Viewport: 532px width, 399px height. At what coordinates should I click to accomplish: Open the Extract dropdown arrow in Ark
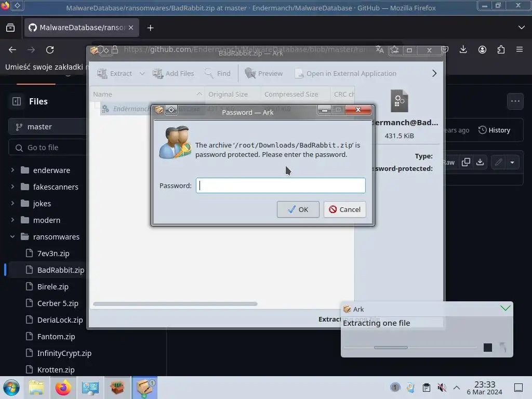click(x=142, y=73)
